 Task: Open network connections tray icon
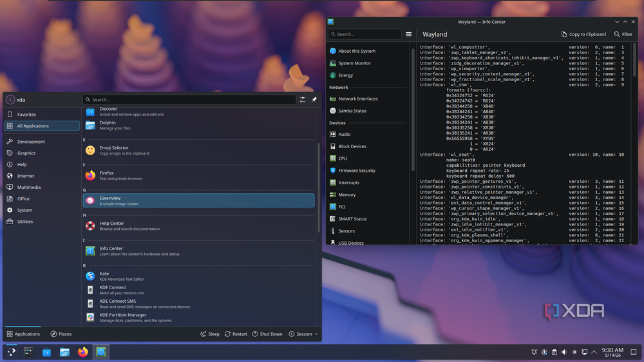(584, 352)
